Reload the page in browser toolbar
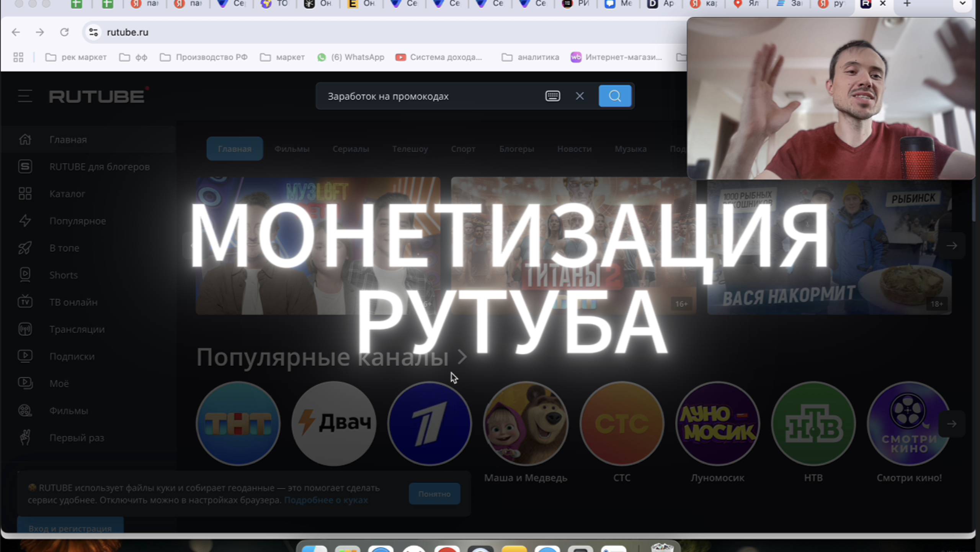This screenshot has height=552, width=980. [x=64, y=32]
